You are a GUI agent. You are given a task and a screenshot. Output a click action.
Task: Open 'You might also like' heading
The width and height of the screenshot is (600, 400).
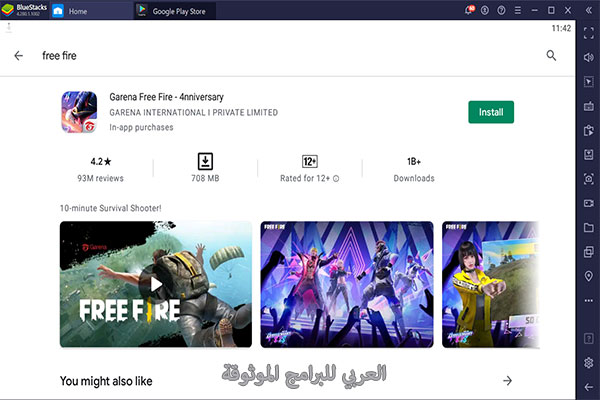pos(106,381)
